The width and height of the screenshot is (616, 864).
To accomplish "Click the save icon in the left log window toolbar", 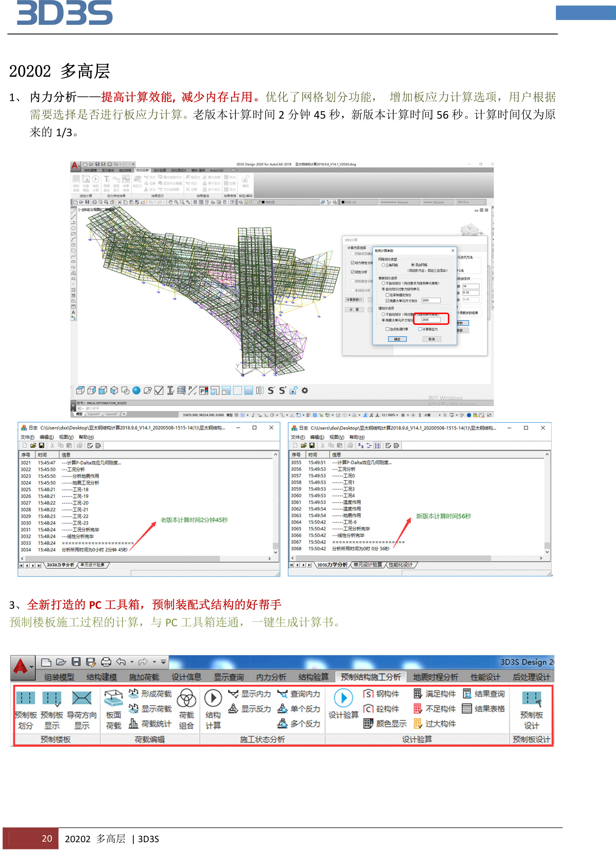I will tap(42, 446).
